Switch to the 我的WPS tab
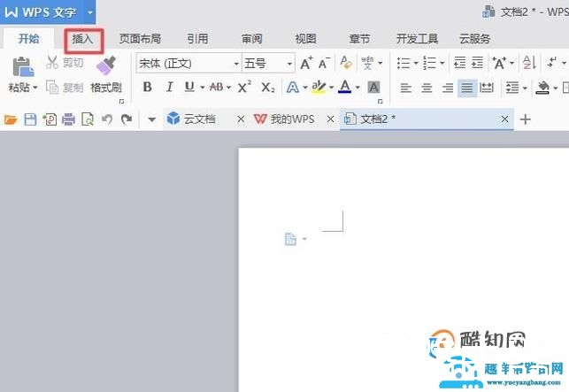 point(293,119)
